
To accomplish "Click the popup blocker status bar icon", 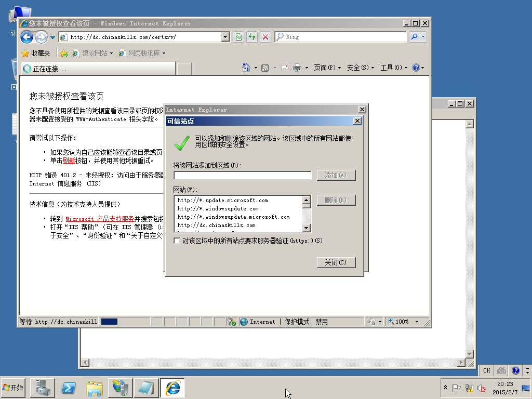I will (x=232, y=322).
